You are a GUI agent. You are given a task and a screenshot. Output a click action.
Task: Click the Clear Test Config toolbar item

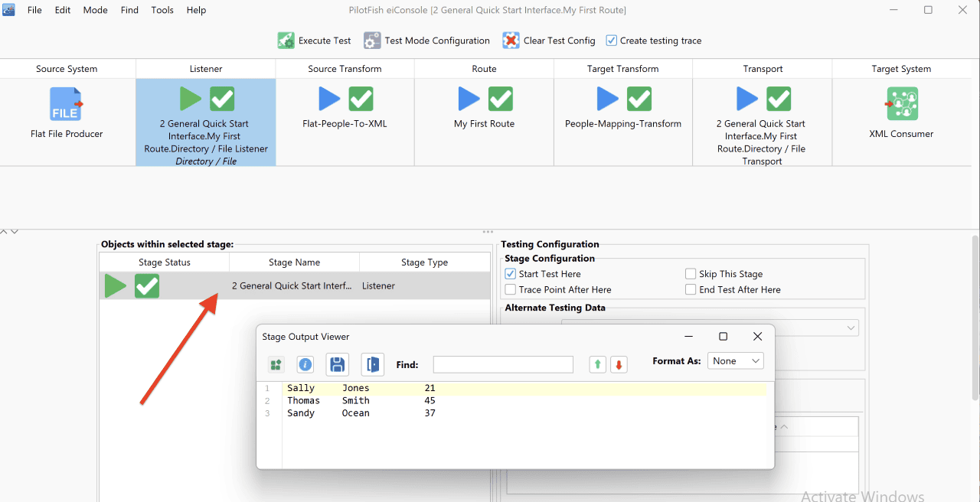pos(549,41)
